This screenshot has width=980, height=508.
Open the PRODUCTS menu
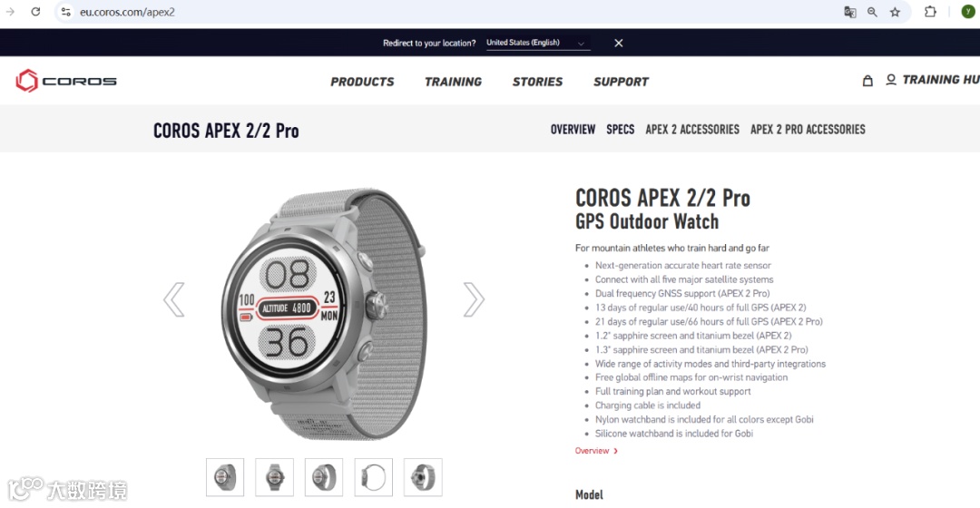click(x=362, y=82)
